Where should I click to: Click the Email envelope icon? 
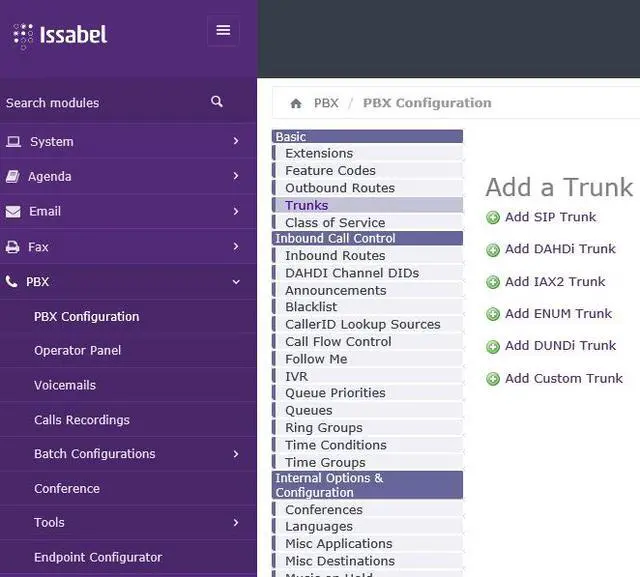(x=13, y=211)
